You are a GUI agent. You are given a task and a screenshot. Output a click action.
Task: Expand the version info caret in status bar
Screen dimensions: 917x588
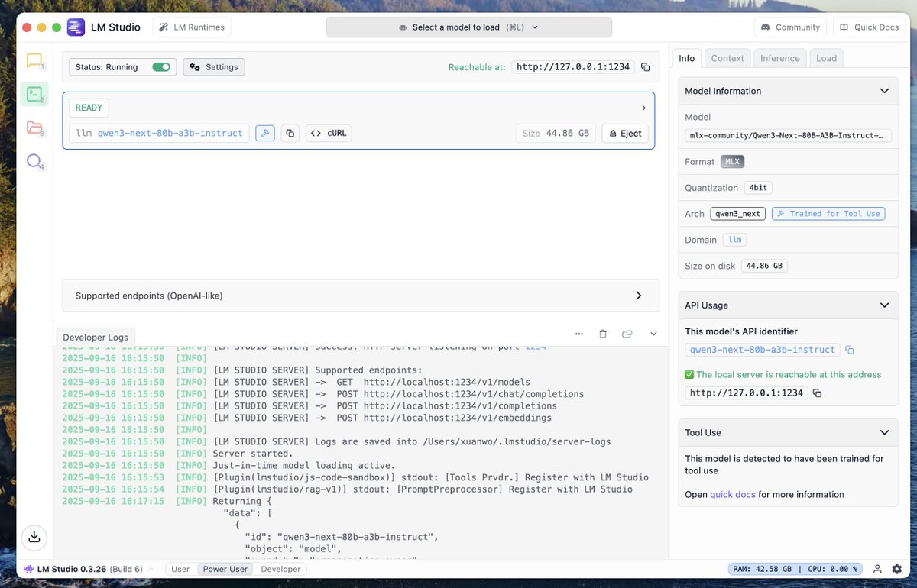(x=151, y=569)
